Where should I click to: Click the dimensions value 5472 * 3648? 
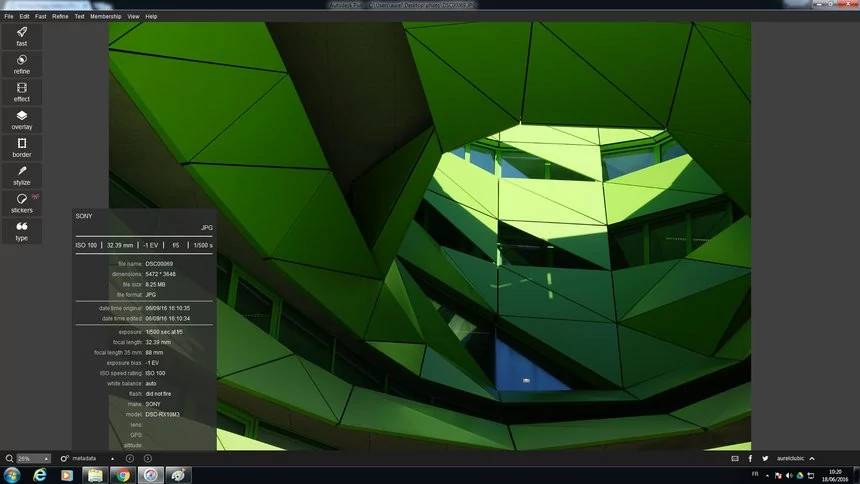coord(161,274)
